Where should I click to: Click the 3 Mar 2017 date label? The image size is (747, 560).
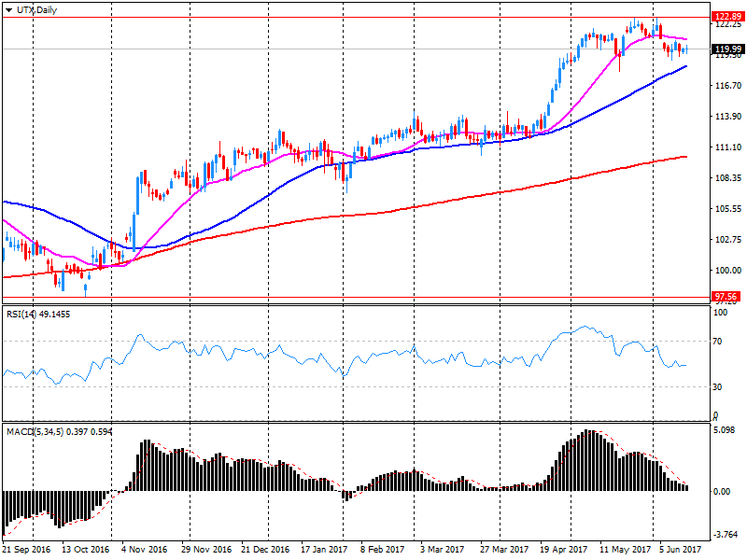pos(442,550)
